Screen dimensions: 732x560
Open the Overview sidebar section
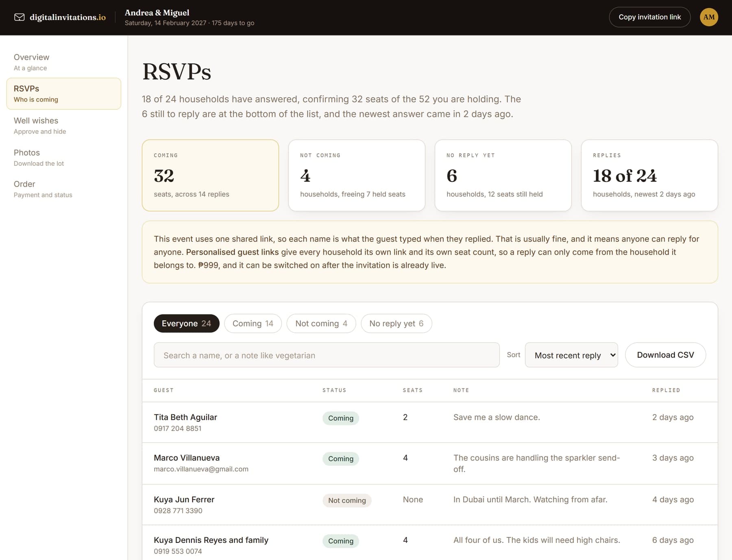pyautogui.click(x=64, y=62)
